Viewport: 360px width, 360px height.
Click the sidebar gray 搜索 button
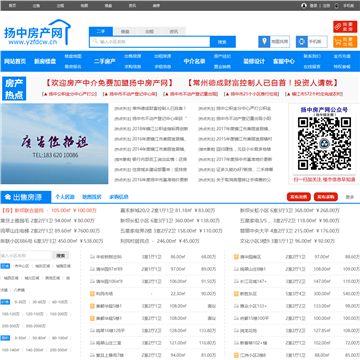click(61, 256)
